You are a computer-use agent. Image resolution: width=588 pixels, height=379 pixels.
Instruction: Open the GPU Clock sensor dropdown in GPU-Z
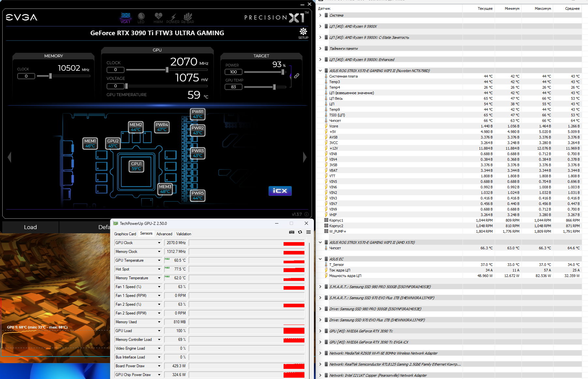[159, 243]
